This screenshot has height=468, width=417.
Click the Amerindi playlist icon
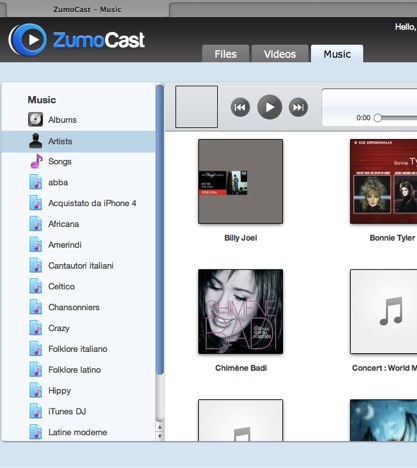point(36,245)
